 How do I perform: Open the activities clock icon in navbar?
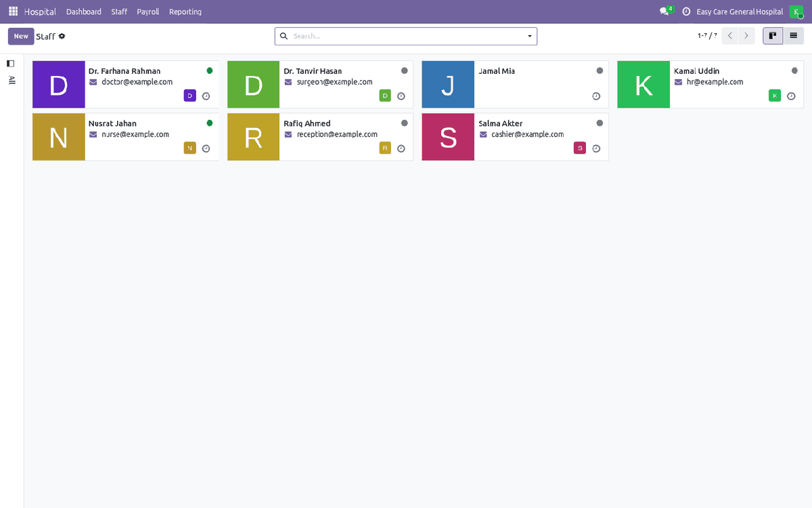(x=686, y=12)
